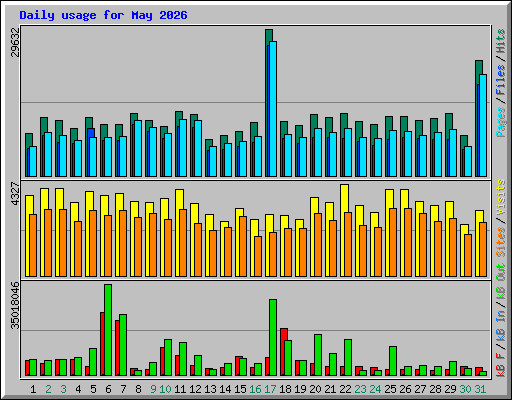Click day label 27 on the x-axis
Image resolution: width=512 pixels, height=400 pixels.
[x=420, y=389]
